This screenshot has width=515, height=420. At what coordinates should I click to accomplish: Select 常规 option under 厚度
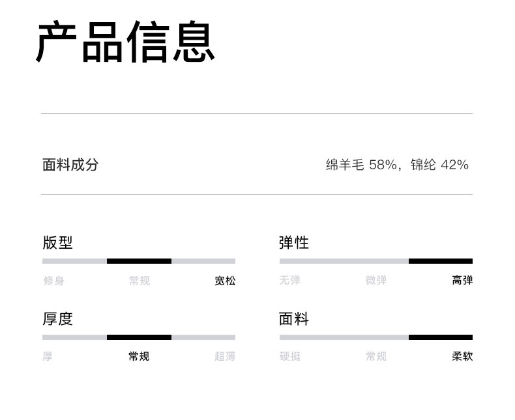pyautogui.click(x=139, y=356)
